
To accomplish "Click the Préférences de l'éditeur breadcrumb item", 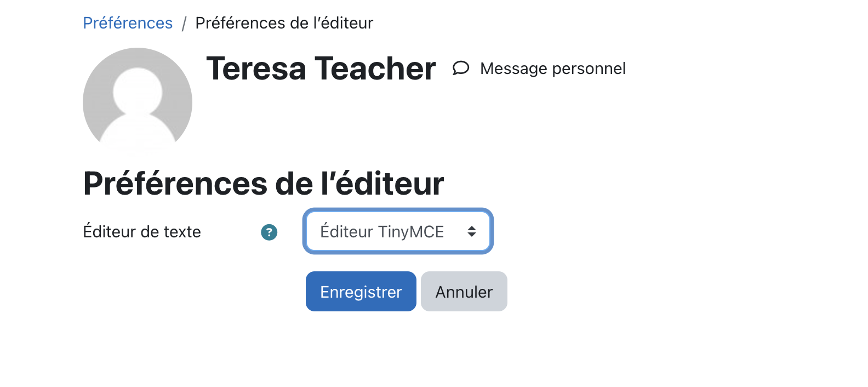I will (x=284, y=23).
